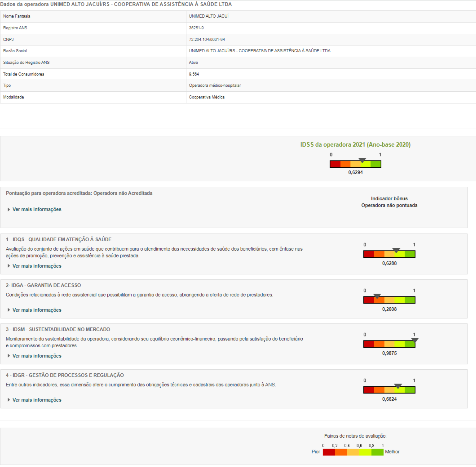Expand "Ver mais informações" in IDQS section
Screen dimensions: 476x467
(37, 266)
